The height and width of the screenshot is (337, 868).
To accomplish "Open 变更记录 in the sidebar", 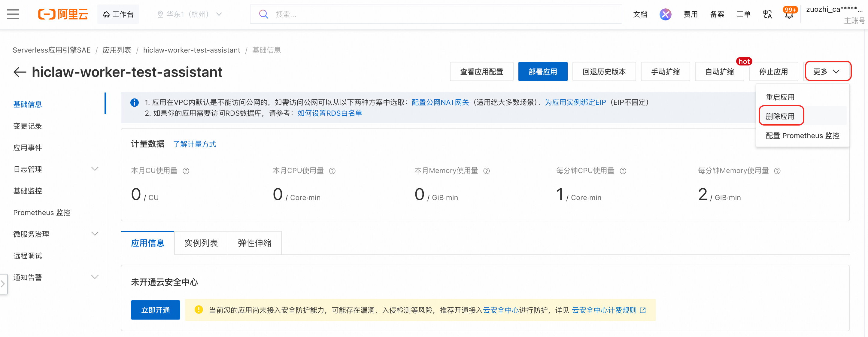I will [x=28, y=126].
